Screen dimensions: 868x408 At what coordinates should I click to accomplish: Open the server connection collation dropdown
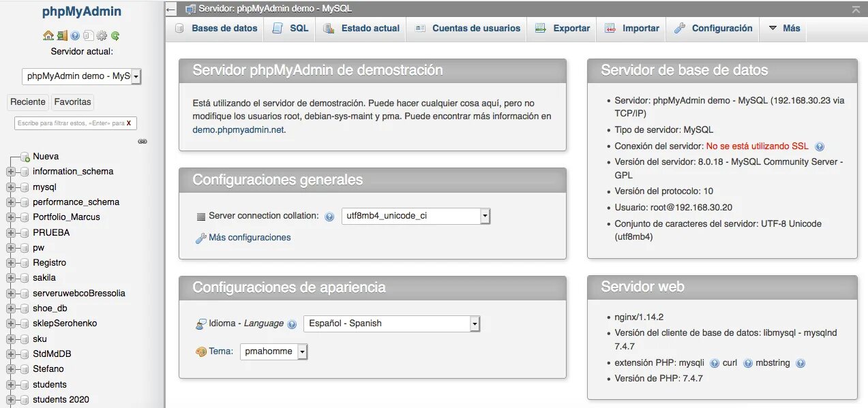[x=416, y=216]
